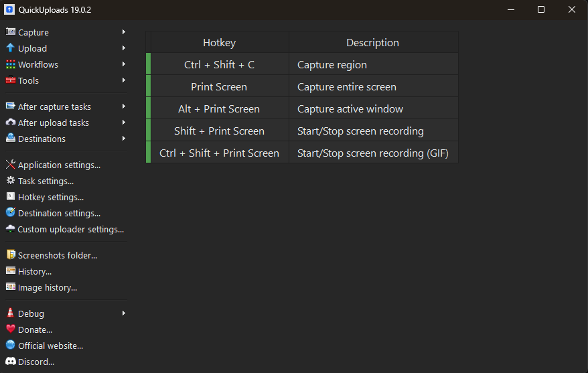
Task: Click the red Donate heart icon
Action: [11, 329]
